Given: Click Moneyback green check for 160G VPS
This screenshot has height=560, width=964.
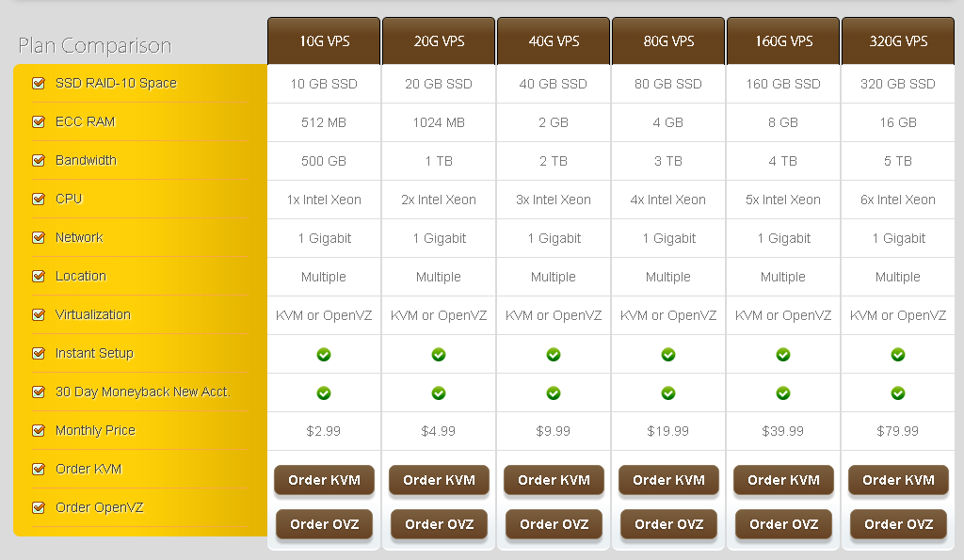Looking at the screenshot, I should [783, 393].
